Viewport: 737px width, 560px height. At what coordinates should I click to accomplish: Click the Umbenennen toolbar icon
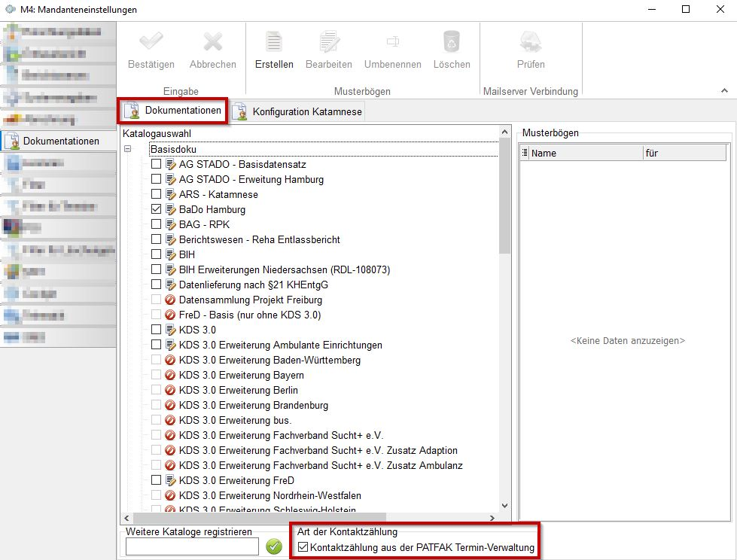pos(392,42)
